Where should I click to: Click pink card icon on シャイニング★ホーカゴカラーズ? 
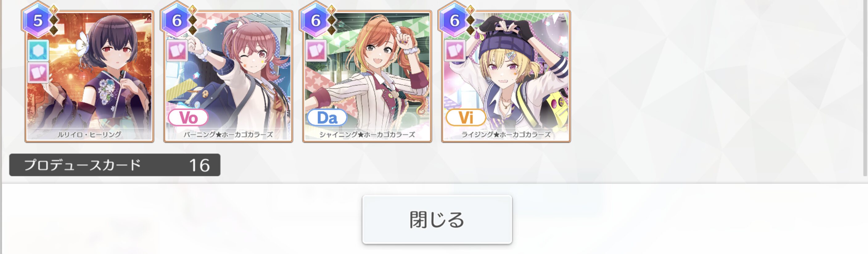point(316,51)
